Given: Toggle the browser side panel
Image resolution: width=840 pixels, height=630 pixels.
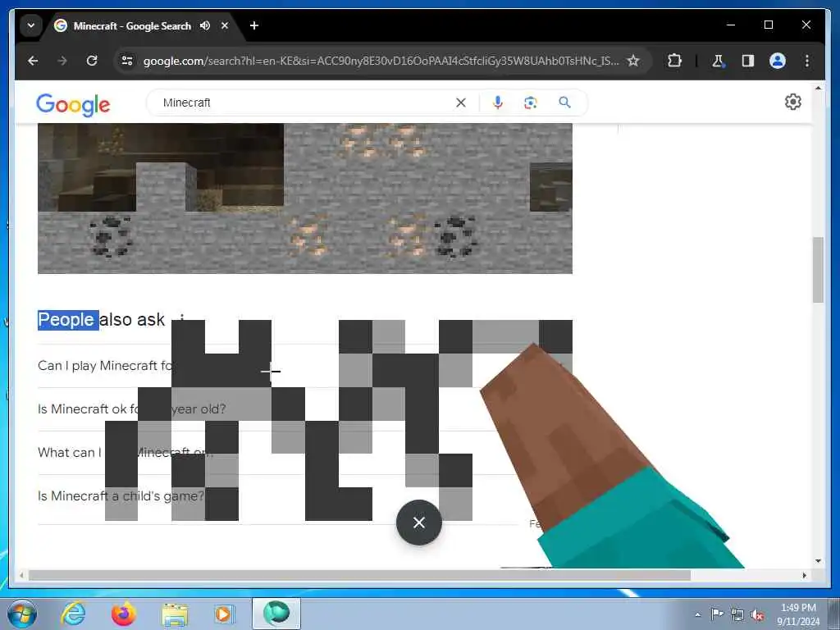Looking at the screenshot, I should (748, 61).
